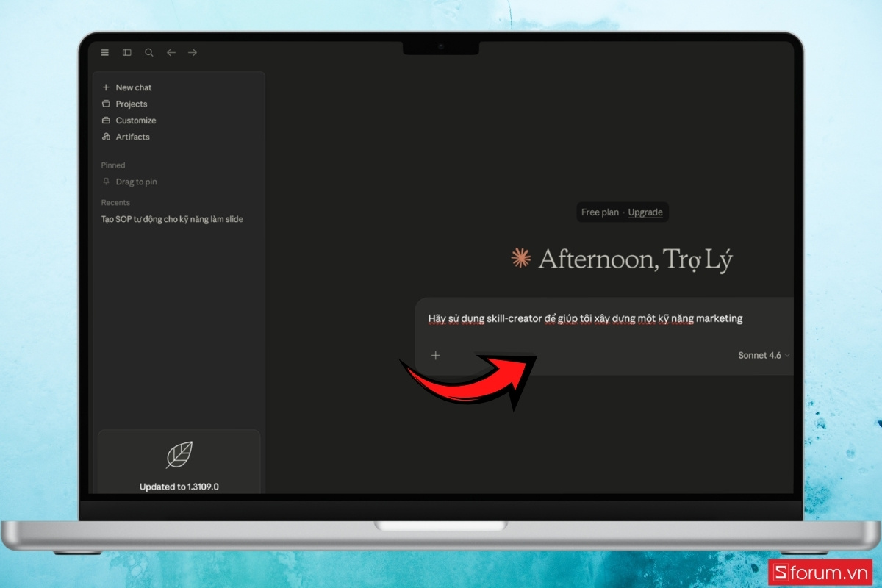Click the Artifacts shapes icon

(x=106, y=137)
